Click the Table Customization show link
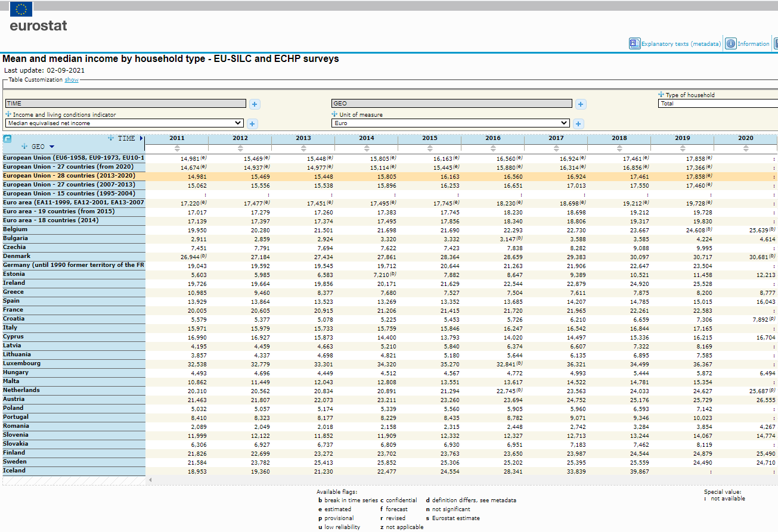The height and width of the screenshot is (532, 778). point(71,80)
